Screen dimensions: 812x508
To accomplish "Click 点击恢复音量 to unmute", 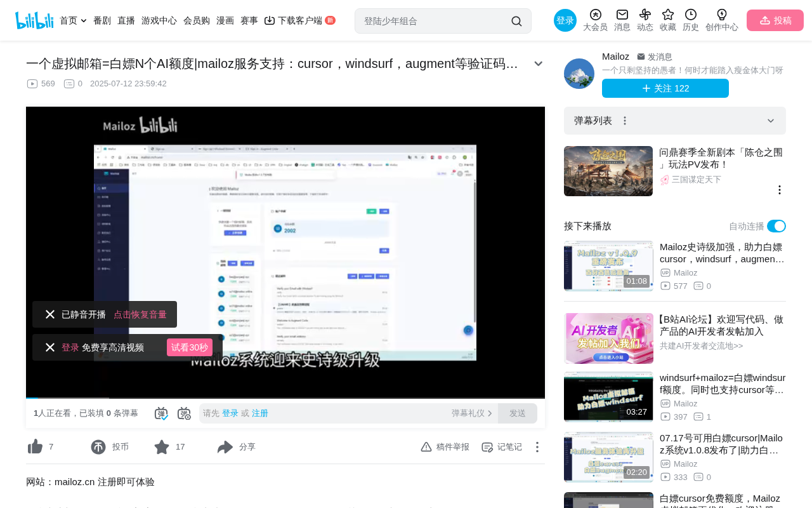I will (x=140, y=314).
